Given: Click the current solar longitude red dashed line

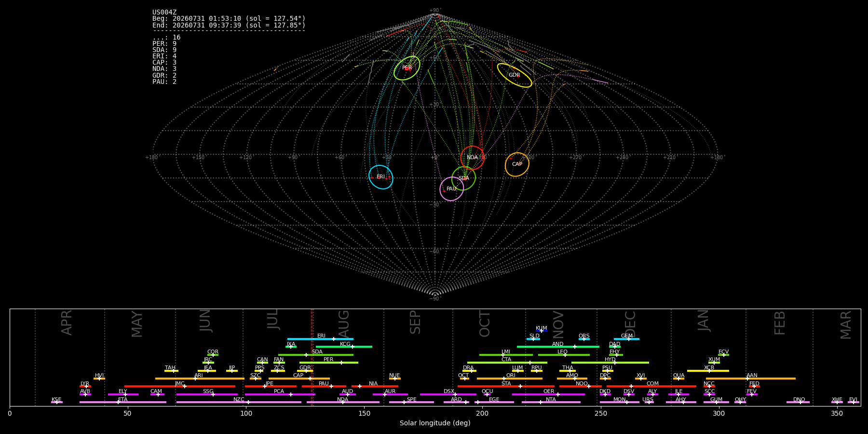Looking at the screenshot, I should coord(312,357).
